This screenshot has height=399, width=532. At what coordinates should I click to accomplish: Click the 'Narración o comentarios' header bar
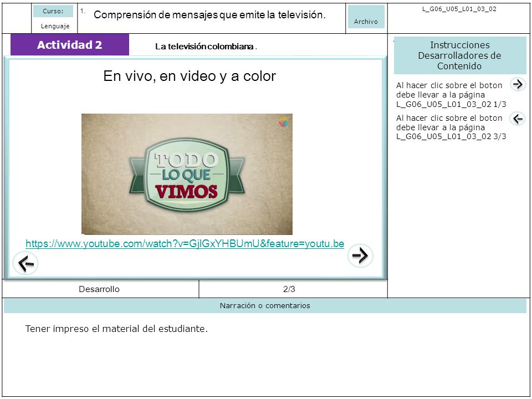[265, 306]
